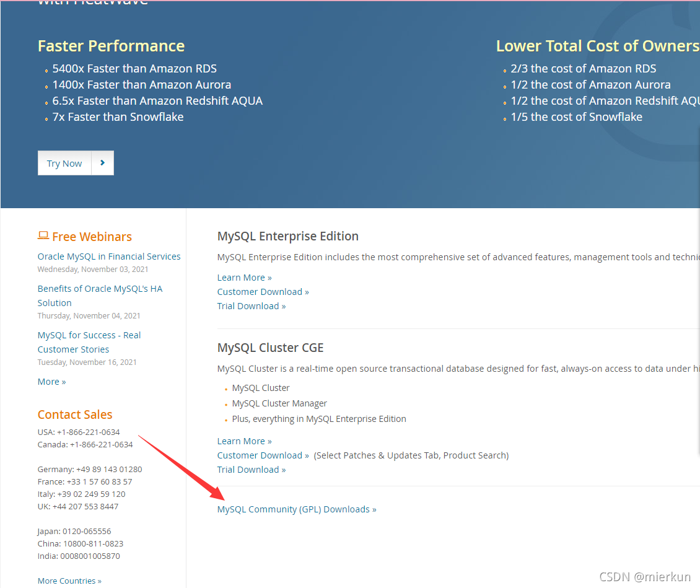700x588 pixels.
Task: Click the France sales phone number
Action: coord(100,482)
